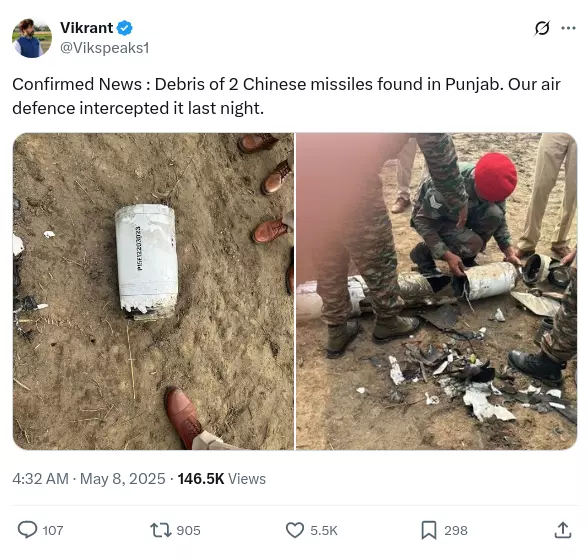Open the three-dot more options menu
588x560 pixels.
click(568, 28)
